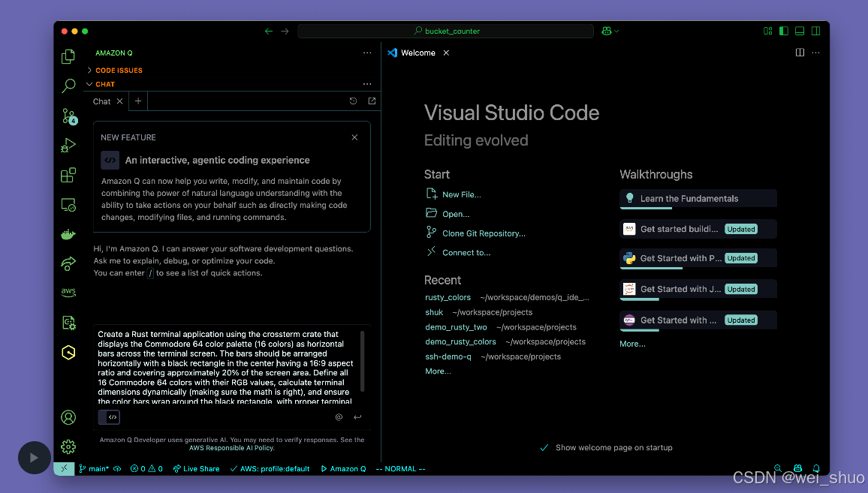Toggle agentic coding switch below the prompt
This screenshot has height=493, width=868.
109,417
